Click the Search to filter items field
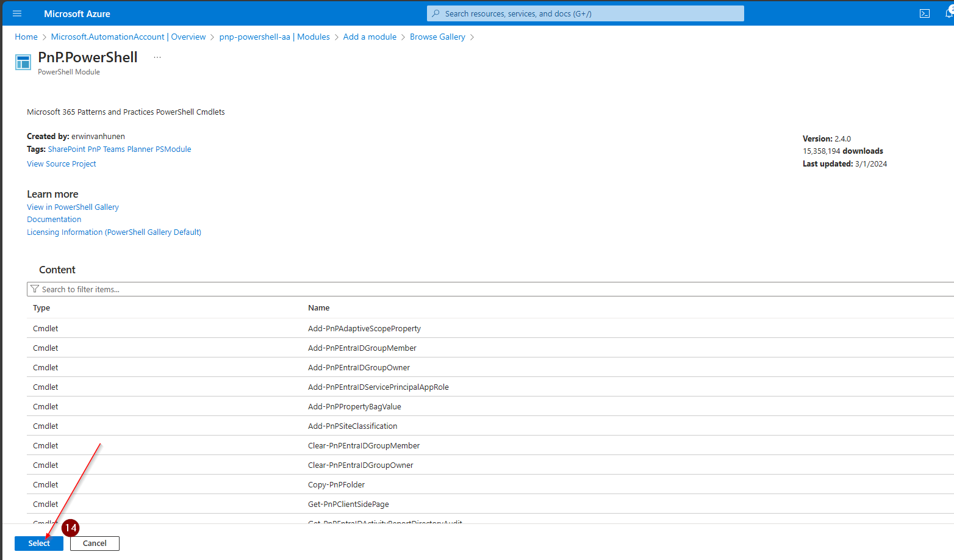 pos(490,289)
